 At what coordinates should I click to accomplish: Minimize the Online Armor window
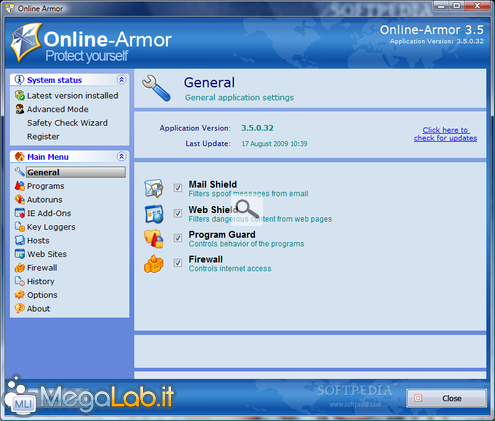tap(441, 6)
